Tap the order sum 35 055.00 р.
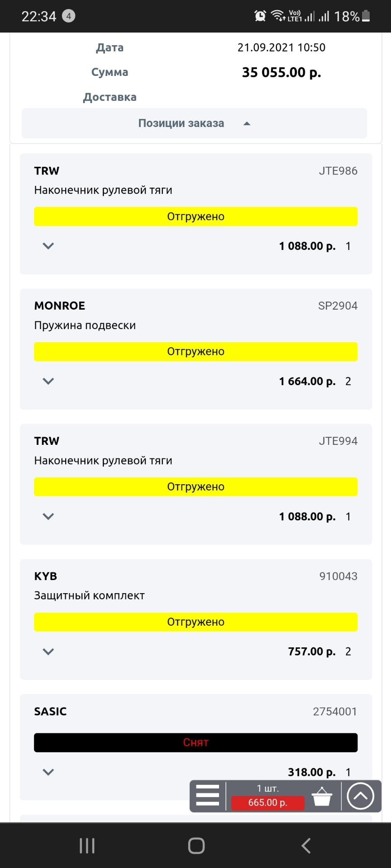This screenshot has height=868, width=391. point(281,72)
